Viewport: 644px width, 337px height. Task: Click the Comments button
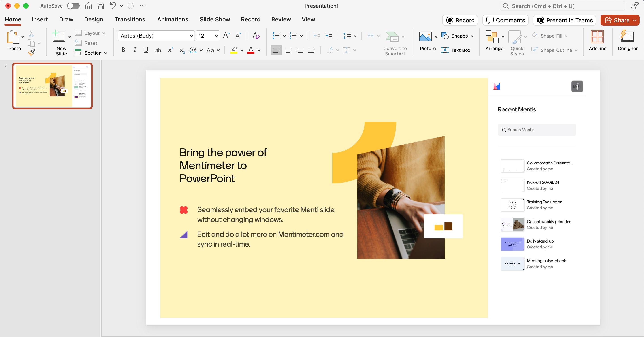point(505,20)
